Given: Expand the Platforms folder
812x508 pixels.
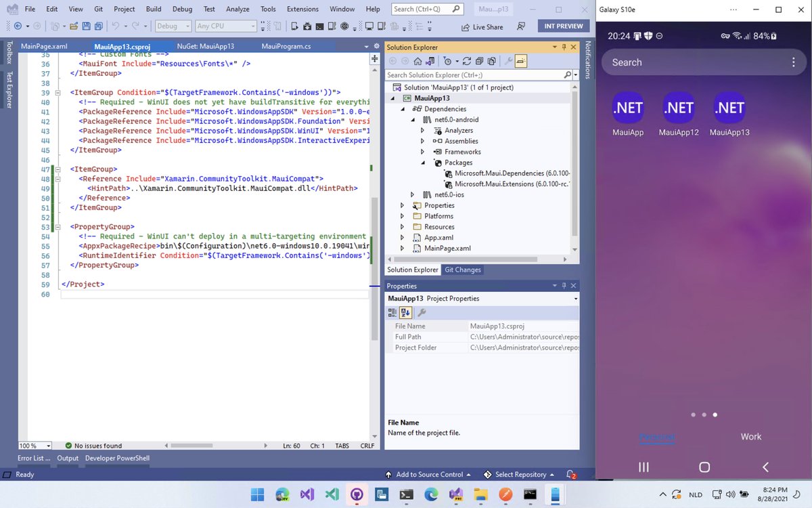Looking at the screenshot, I should (403, 216).
